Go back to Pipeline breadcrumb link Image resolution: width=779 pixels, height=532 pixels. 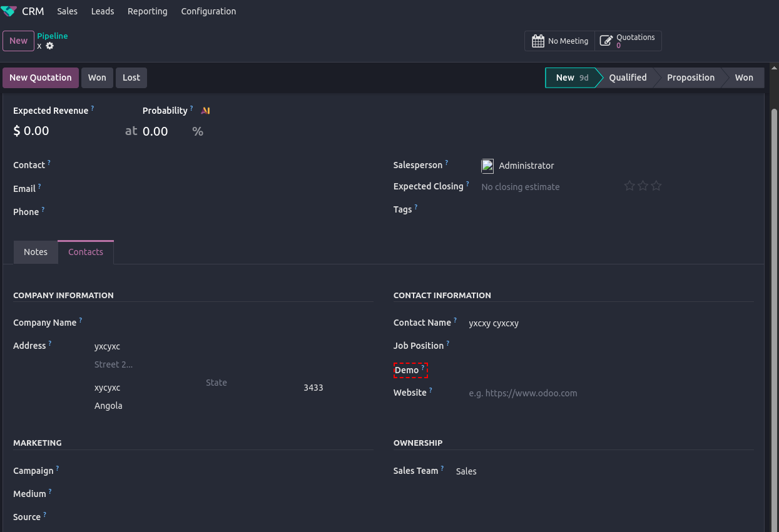[53, 36]
